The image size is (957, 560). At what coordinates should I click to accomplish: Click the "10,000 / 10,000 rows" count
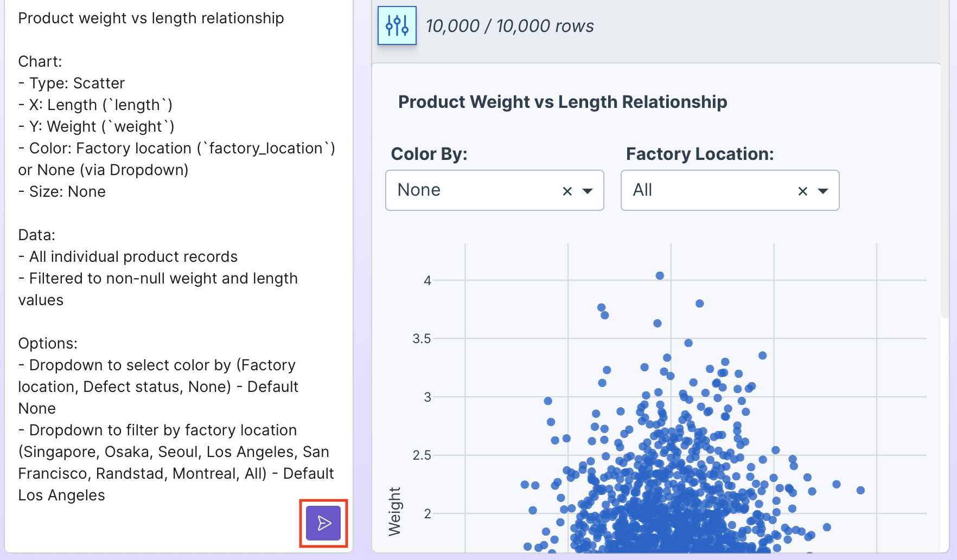coord(509,26)
